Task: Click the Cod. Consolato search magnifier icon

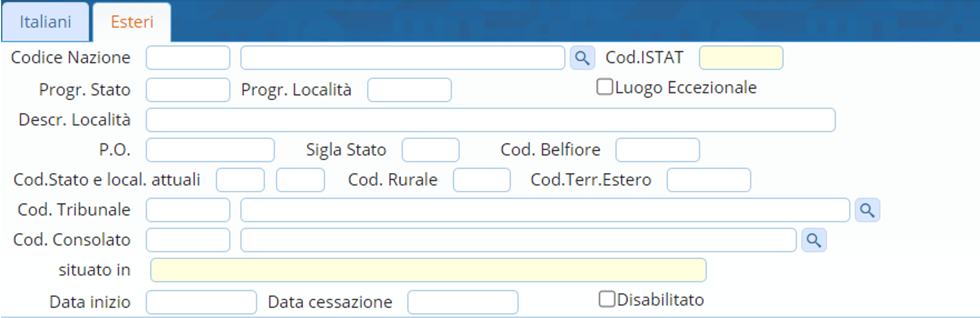Action: [814, 240]
